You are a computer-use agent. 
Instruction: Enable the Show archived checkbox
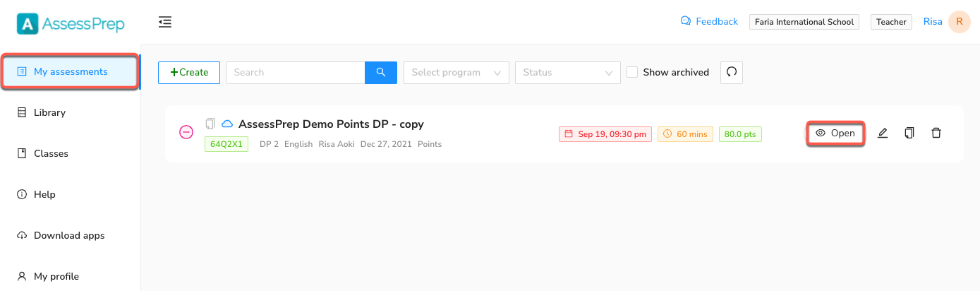[x=633, y=72]
